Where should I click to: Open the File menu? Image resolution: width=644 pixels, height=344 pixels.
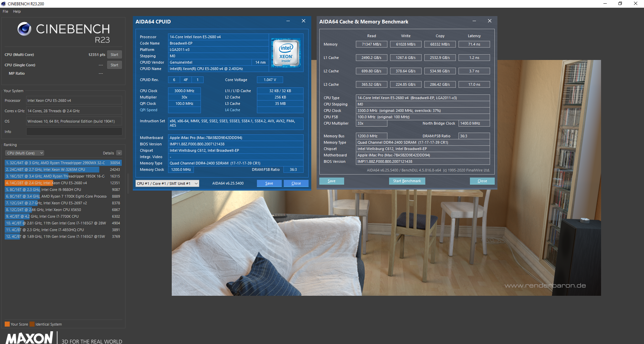click(5, 11)
